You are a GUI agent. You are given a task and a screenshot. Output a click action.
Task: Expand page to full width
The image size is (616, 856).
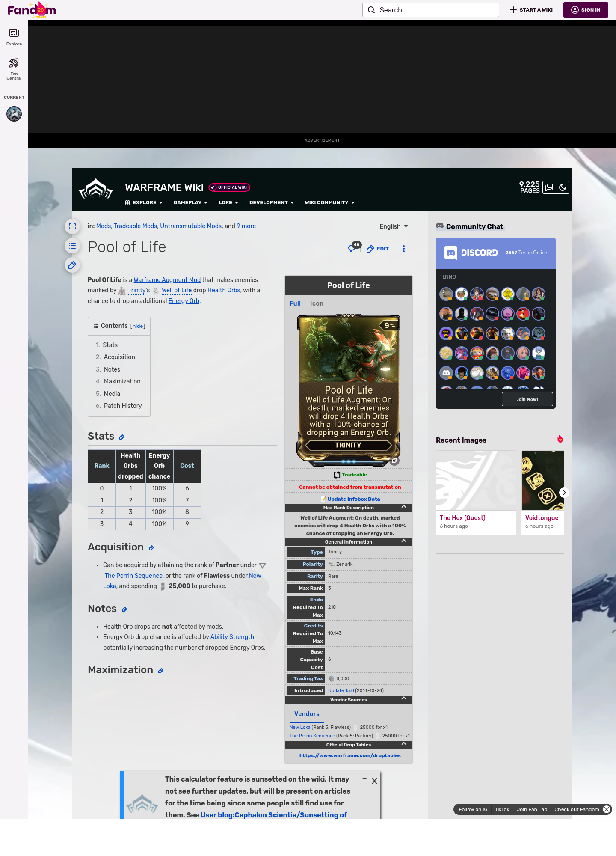click(x=72, y=226)
